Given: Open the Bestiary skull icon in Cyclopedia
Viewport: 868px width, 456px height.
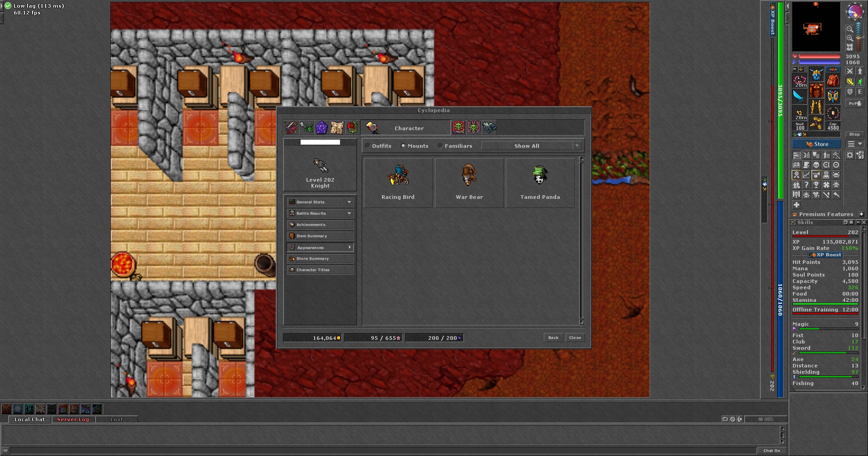Looking at the screenshot, I should coord(306,128).
